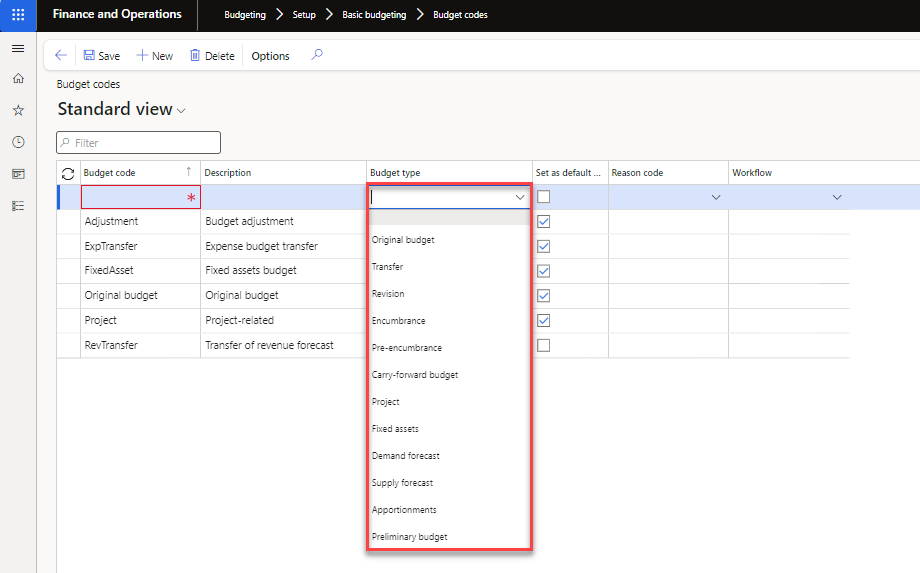Open the Reason code dropdown in new row
Viewport: 920px width, 573px height.
coord(716,198)
